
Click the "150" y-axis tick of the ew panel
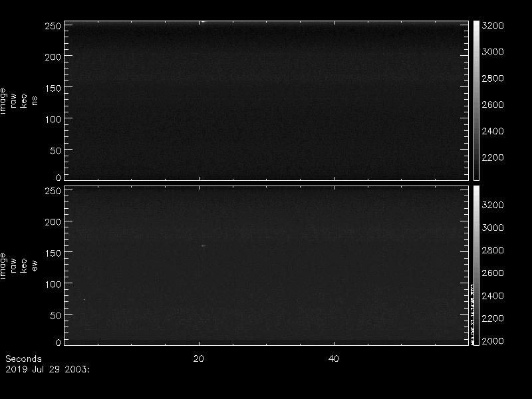(x=53, y=253)
